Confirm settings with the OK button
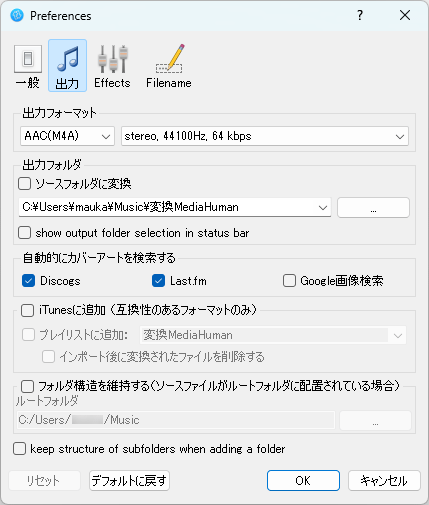The height and width of the screenshot is (505, 429). point(303,481)
